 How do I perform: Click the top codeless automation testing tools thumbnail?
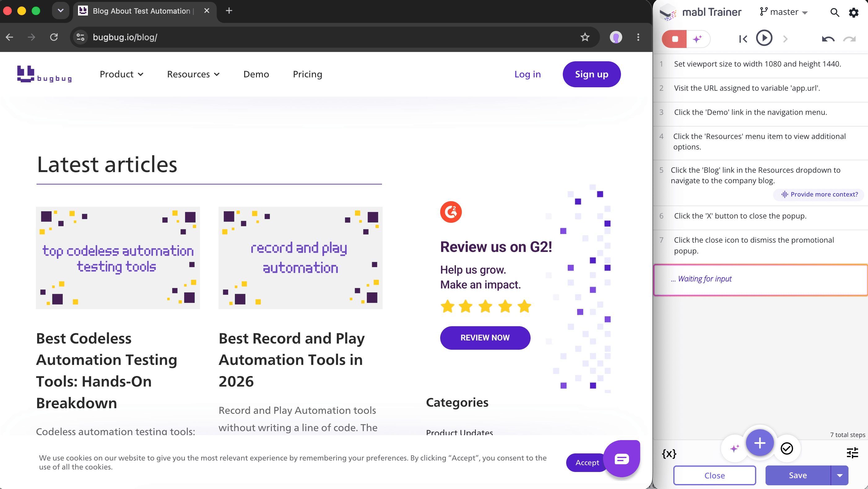[118, 257]
